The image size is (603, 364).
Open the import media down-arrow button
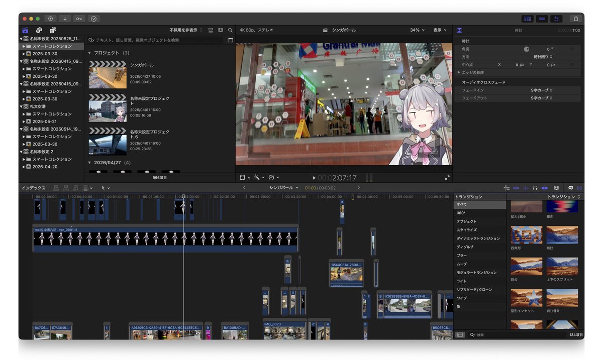coord(65,19)
